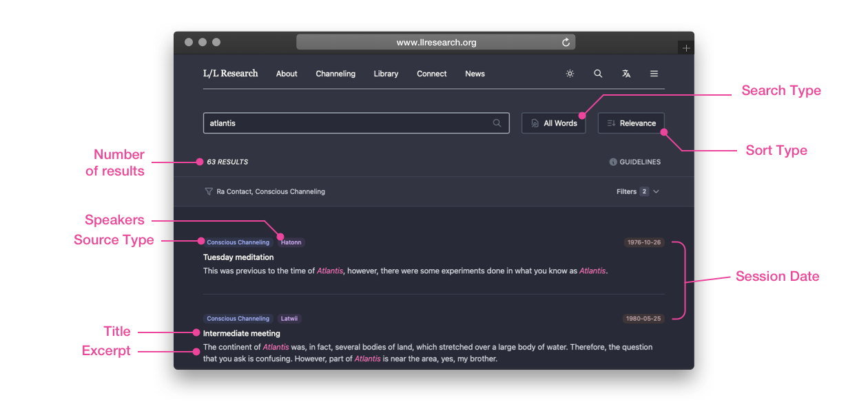This screenshot has width=868, height=413.
Task: Open the hamburger menu icon
Action: pos(654,74)
